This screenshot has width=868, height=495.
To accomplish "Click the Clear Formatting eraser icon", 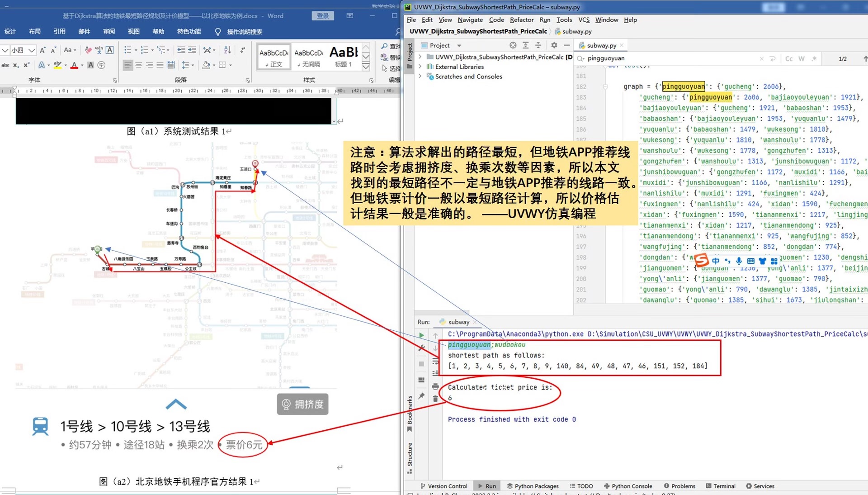I will [x=88, y=50].
